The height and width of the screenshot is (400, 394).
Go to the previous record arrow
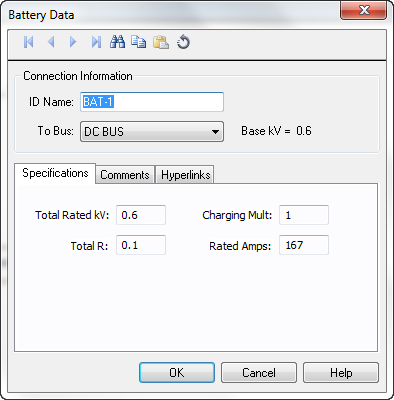[51, 42]
